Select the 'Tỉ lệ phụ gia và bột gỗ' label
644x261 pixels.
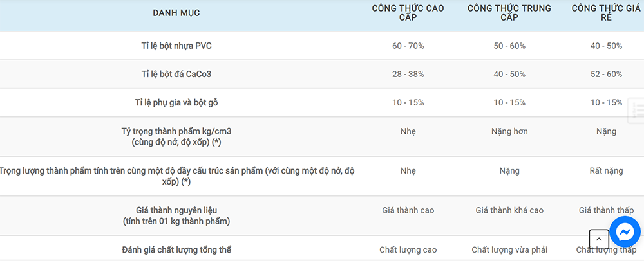pos(176,102)
